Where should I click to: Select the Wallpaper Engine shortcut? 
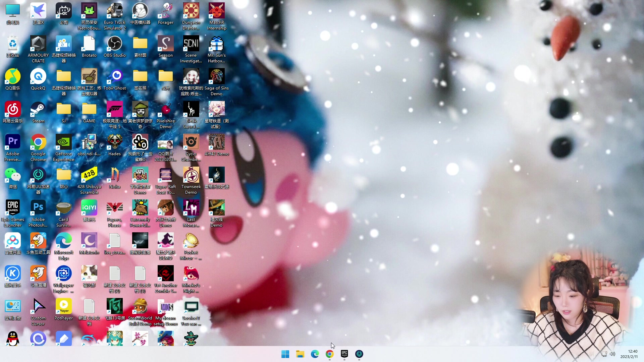[64, 280]
